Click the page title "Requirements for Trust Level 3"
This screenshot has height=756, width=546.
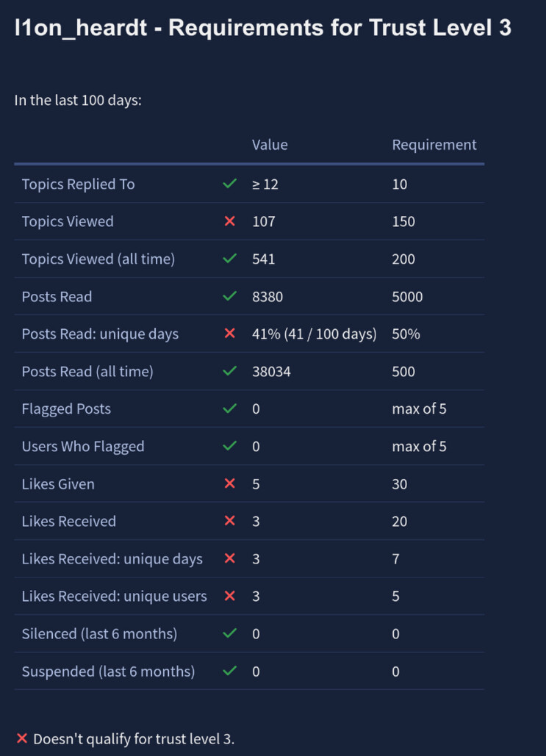(263, 29)
